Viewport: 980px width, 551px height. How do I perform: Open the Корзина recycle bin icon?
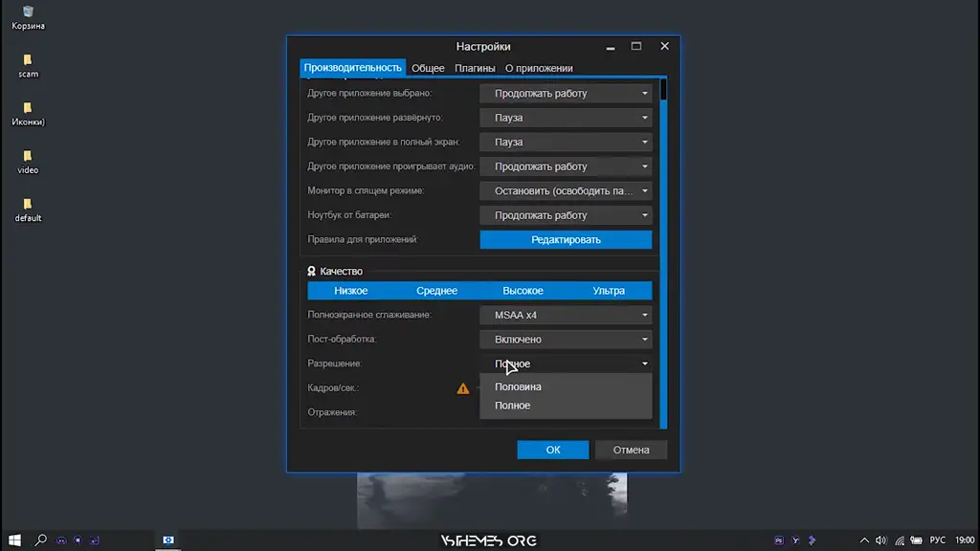[28, 13]
